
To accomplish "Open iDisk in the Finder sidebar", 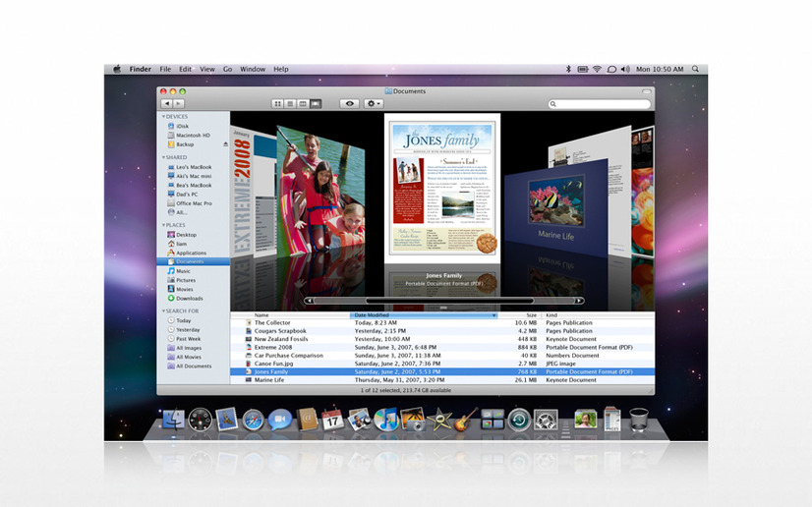I will (x=178, y=126).
